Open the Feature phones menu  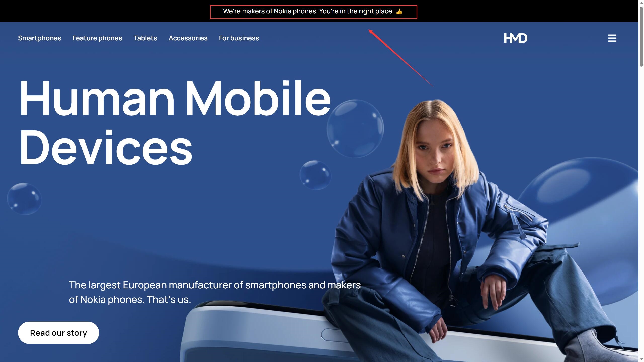pos(97,38)
